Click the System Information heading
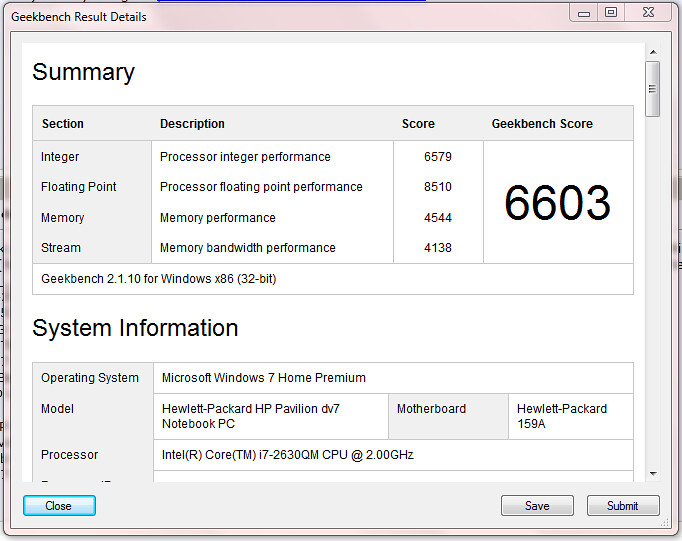This screenshot has width=682, height=541. 135,328
